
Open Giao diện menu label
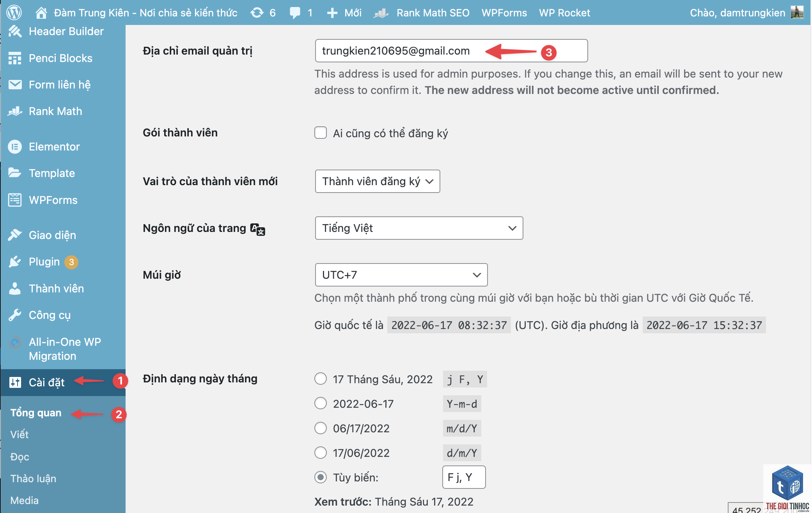[52, 235]
